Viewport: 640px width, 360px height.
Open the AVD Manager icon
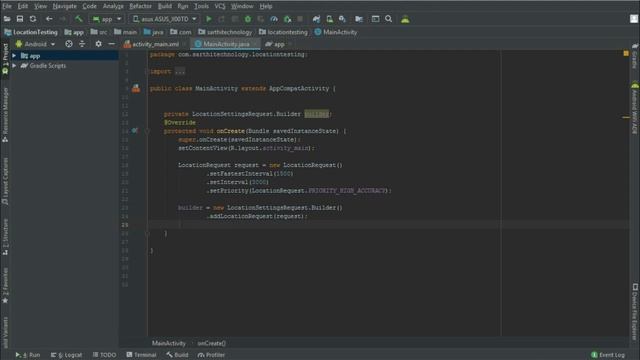tap(329, 19)
